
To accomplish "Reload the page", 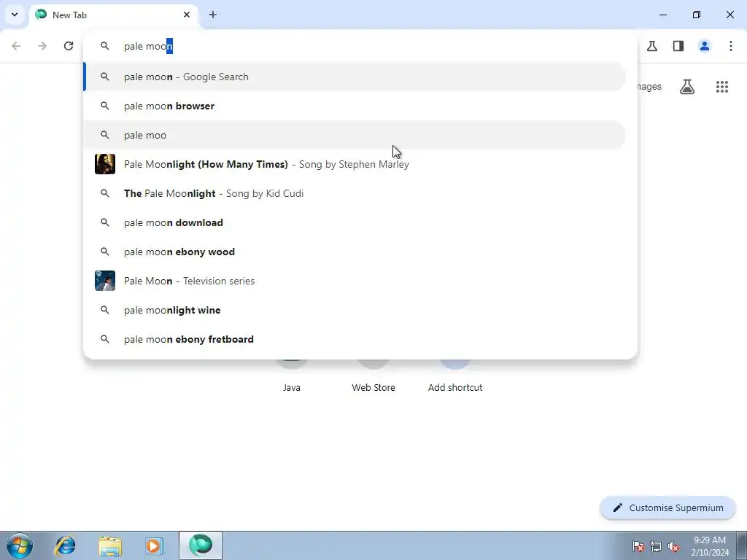I will click(x=69, y=46).
